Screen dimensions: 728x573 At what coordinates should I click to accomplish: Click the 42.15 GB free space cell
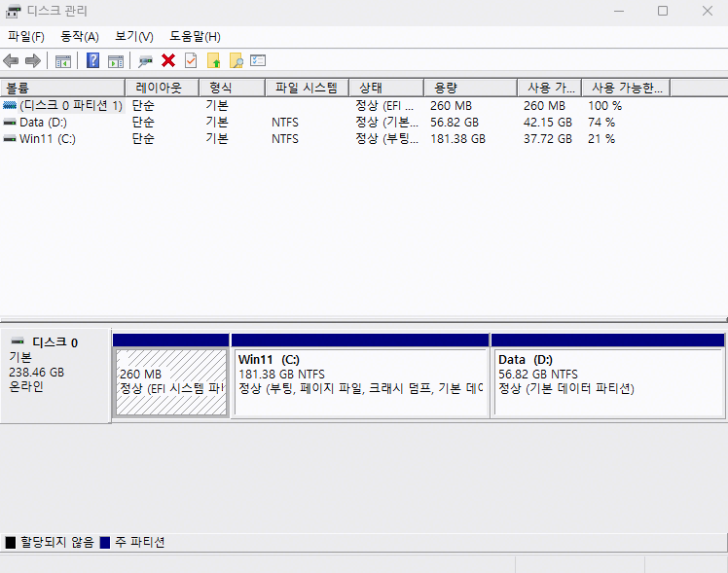tap(548, 123)
